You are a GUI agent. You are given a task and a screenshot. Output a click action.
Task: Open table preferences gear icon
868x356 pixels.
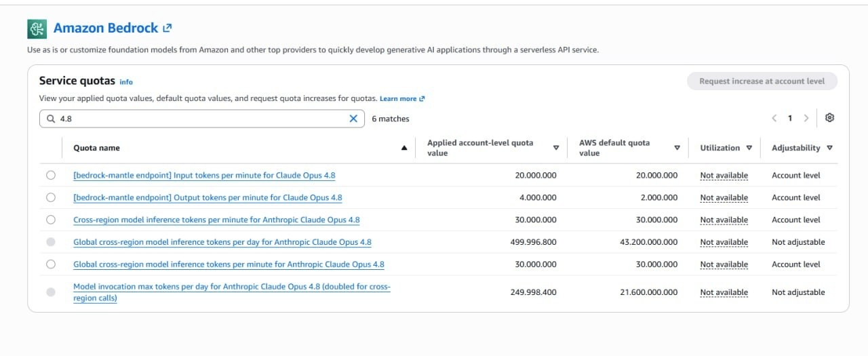click(829, 117)
